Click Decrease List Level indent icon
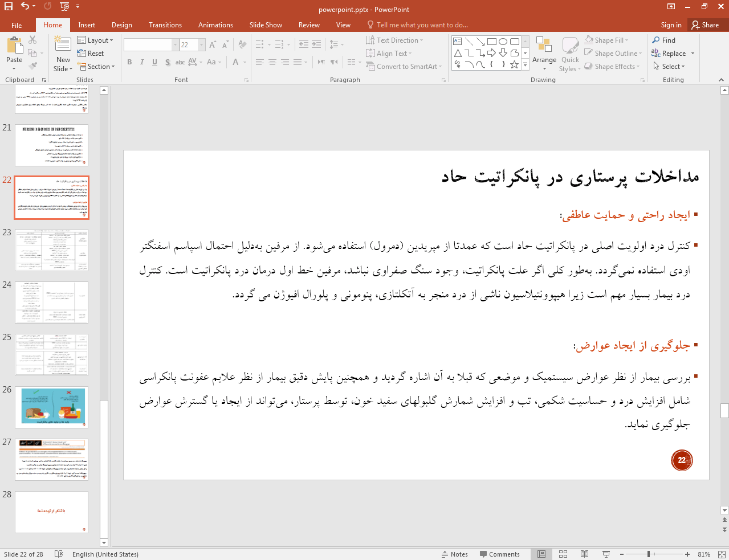 click(x=304, y=44)
